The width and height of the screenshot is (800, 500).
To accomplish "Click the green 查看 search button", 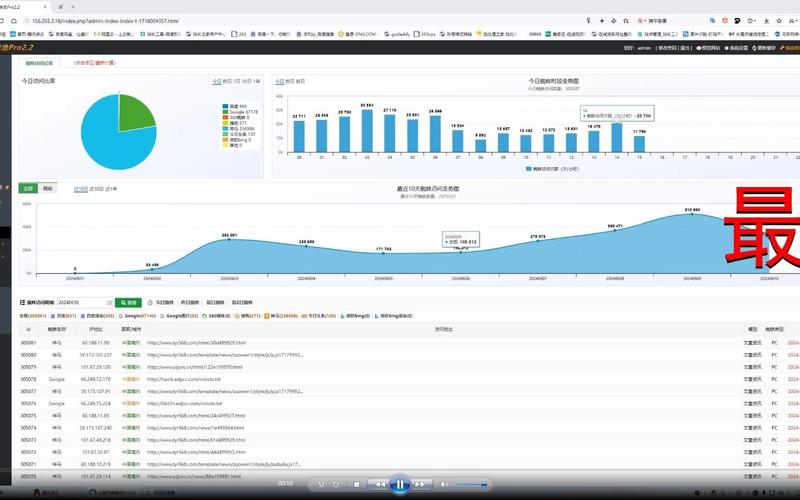I will point(129,302).
